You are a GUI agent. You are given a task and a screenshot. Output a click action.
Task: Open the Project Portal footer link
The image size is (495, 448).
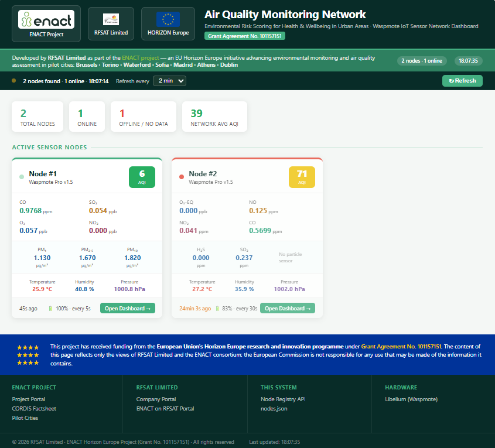29,399
